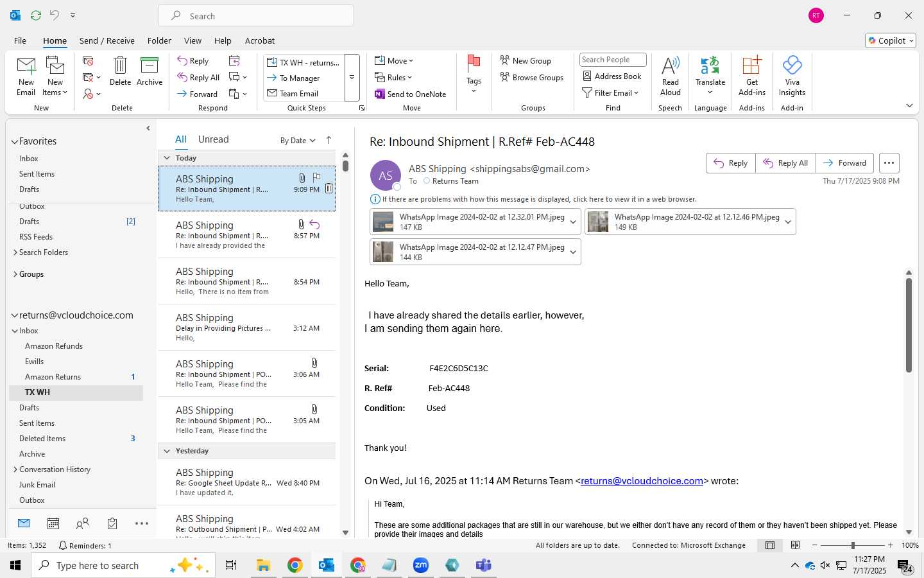Image resolution: width=924 pixels, height=578 pixels.
Task: Open more actions ellipsis in reading pane
Action: pos(889,163)
